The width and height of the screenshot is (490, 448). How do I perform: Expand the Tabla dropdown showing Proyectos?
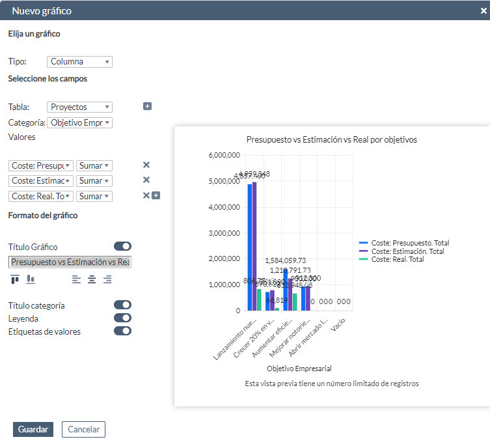coord(79,107)
